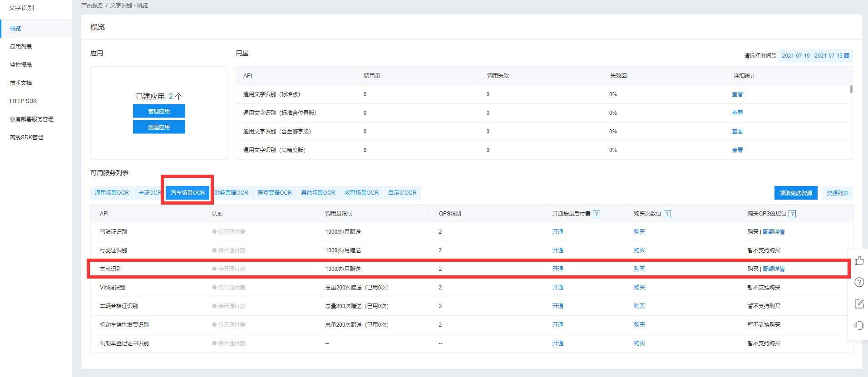Viewport: 868px width, 377px height.
Task: Click 查看 for 通用文字识别（标准版）
Action: [x=737, y=94]
